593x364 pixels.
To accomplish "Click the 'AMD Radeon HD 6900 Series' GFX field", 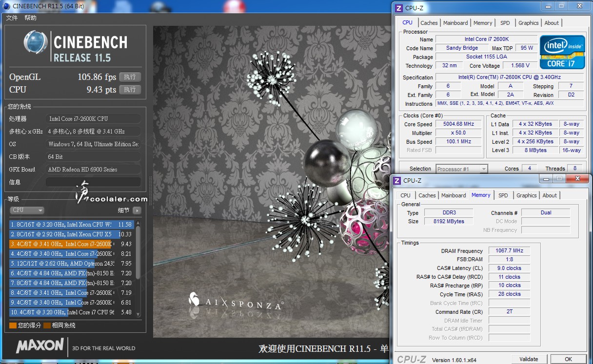I will point(93,169).
